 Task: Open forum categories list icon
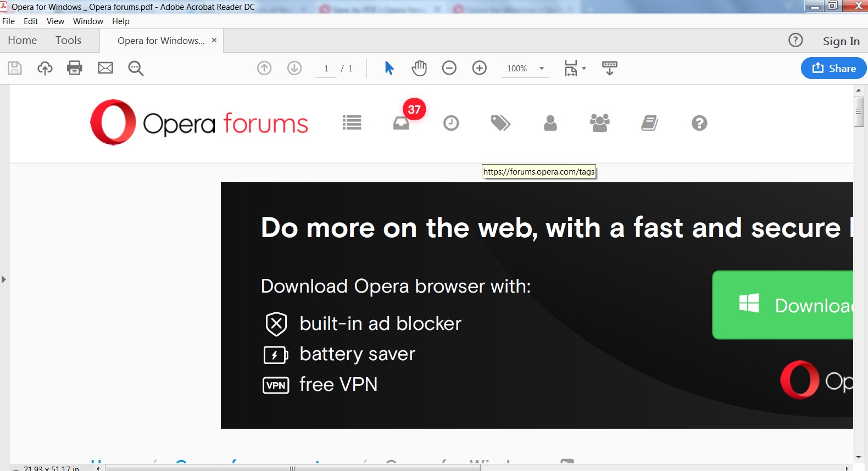(352, 123)
